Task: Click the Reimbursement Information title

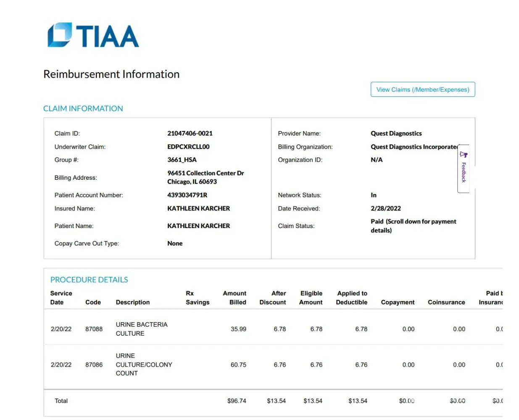Action: point(111,74)
